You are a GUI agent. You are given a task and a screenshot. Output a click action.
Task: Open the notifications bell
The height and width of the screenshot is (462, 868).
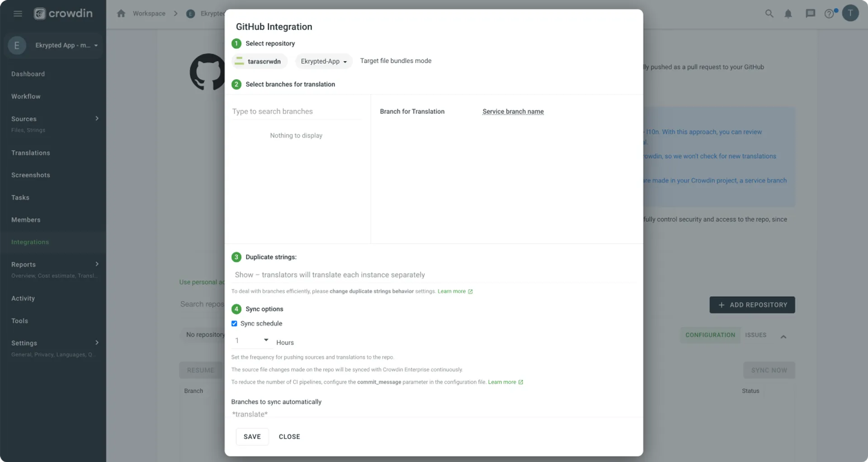click(x=788, y=14)
